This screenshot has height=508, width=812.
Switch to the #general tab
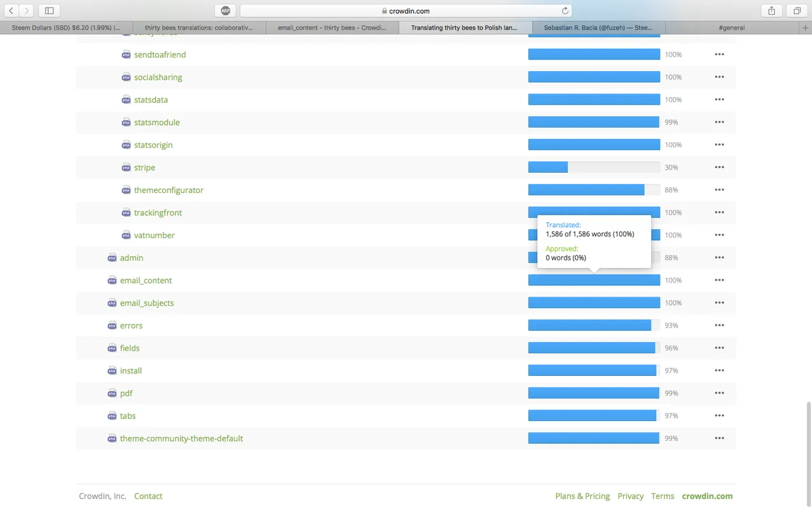[x=732, y=28]
